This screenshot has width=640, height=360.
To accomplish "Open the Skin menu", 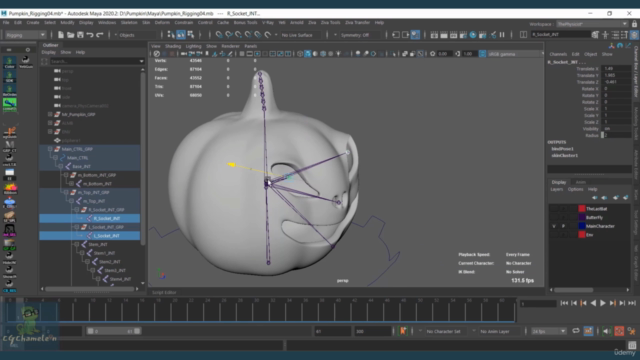I will pyautogui.click(x=146, y=22).
